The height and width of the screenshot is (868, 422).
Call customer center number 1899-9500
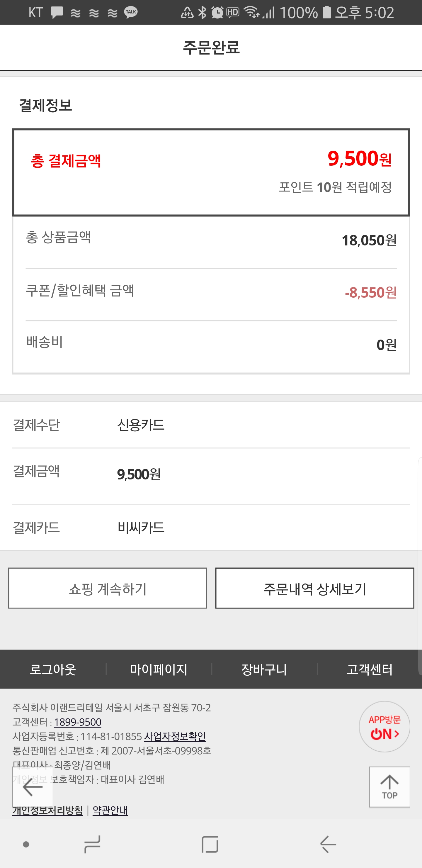point(77,722)
